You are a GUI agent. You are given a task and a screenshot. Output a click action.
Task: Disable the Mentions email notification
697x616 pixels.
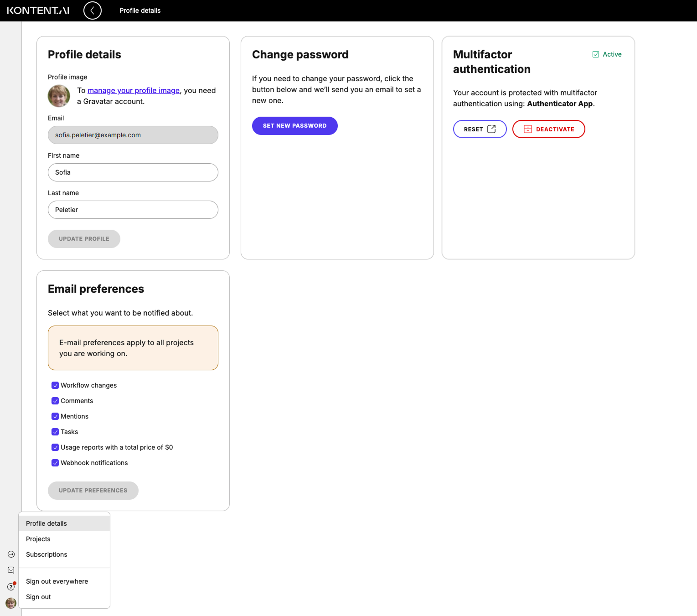pos(55,416)
